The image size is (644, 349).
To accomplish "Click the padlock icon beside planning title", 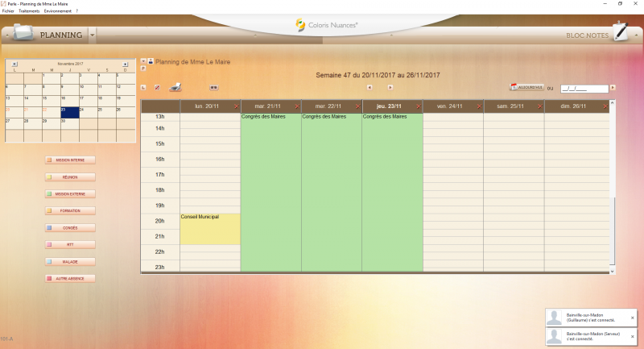I will click(151, 60).
